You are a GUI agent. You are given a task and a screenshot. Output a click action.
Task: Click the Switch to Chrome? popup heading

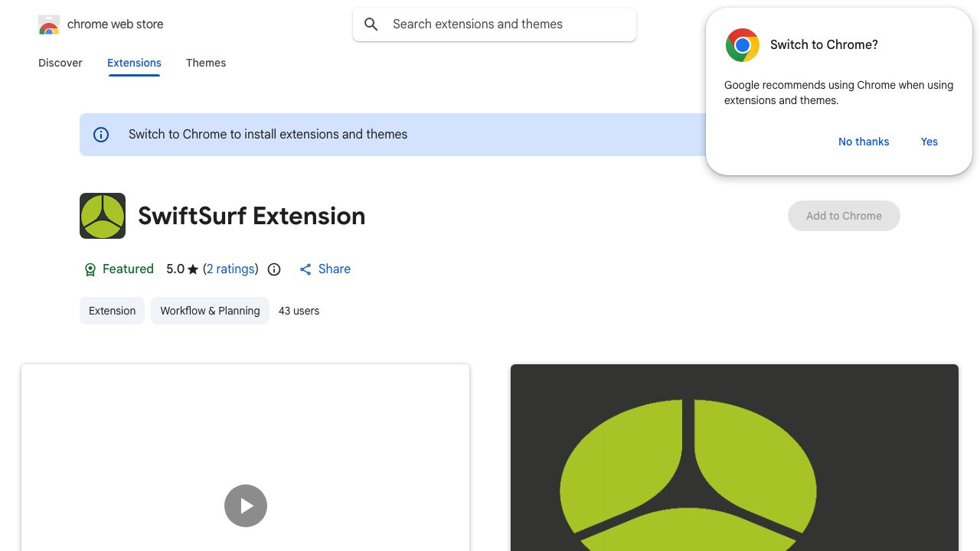(x=824, y=45)
